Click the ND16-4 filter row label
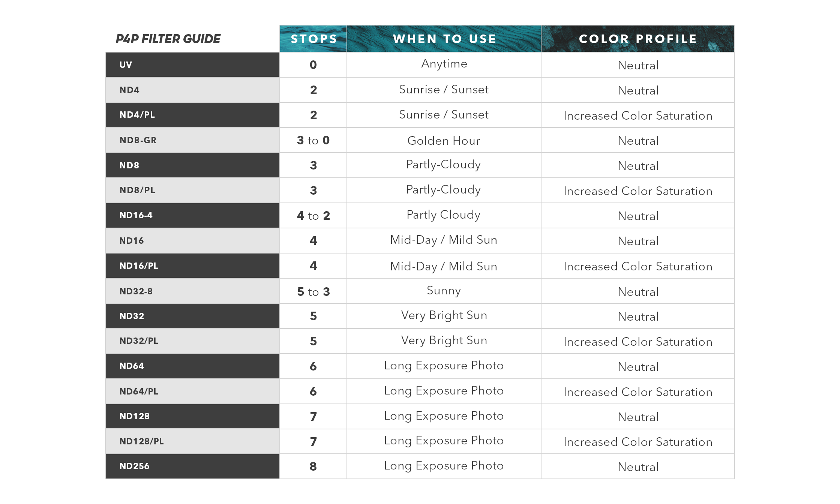Image resolution: width=840 pixels, height=504 pixels. point(136,216)
